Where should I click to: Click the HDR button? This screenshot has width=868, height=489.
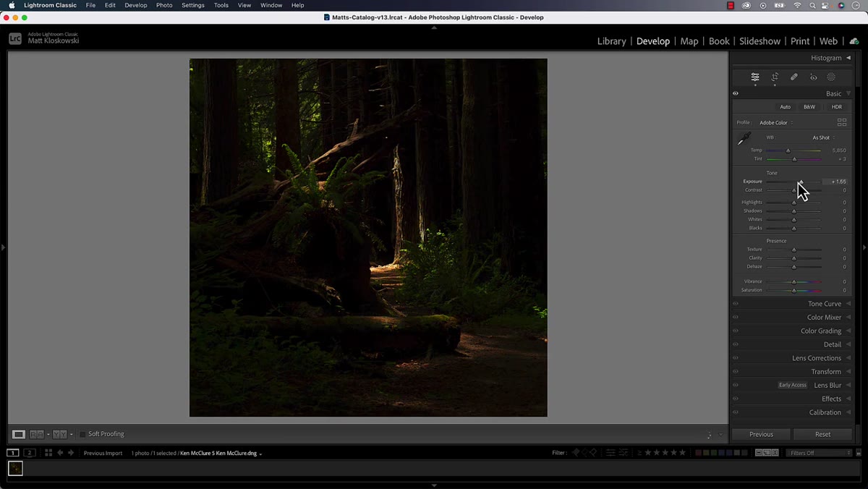836,107
